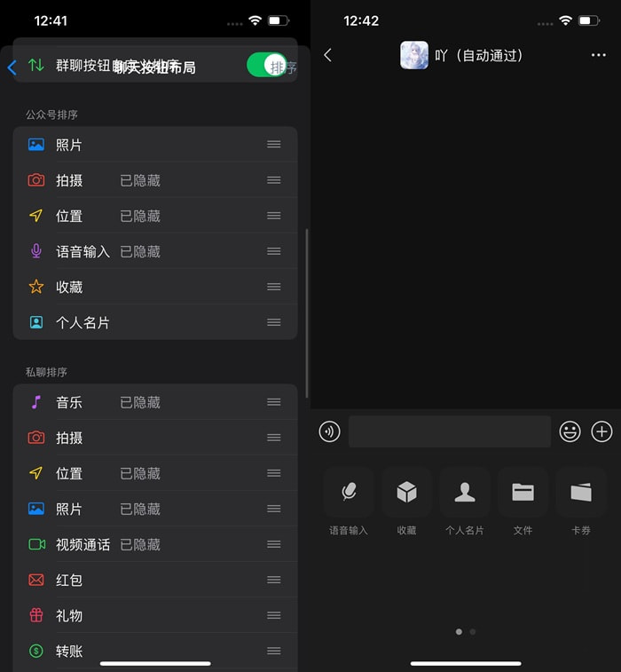Select the 位置 arrow icon under 公众号排序
This screenshot has height=672, width=621.
coord(36,216)
